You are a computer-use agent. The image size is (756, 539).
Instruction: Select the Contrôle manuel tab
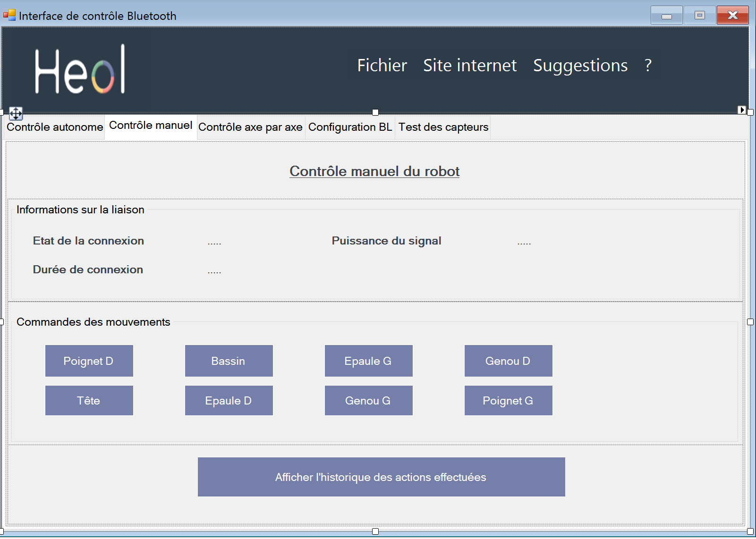(x=151, y=126)
